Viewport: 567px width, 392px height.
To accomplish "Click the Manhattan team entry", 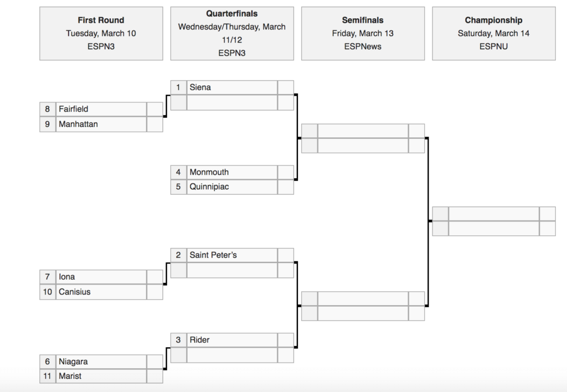I will pyautogui.click(x=101, y=124).
